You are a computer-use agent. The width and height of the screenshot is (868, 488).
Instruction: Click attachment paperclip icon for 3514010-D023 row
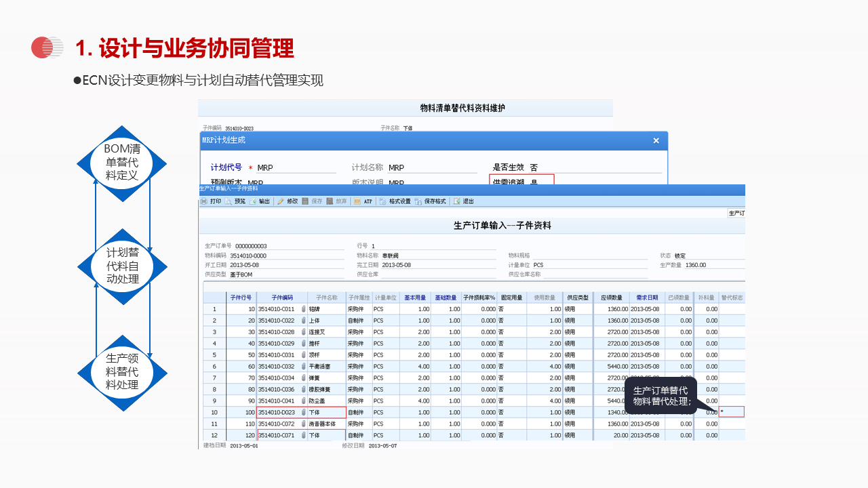[304, 412]
